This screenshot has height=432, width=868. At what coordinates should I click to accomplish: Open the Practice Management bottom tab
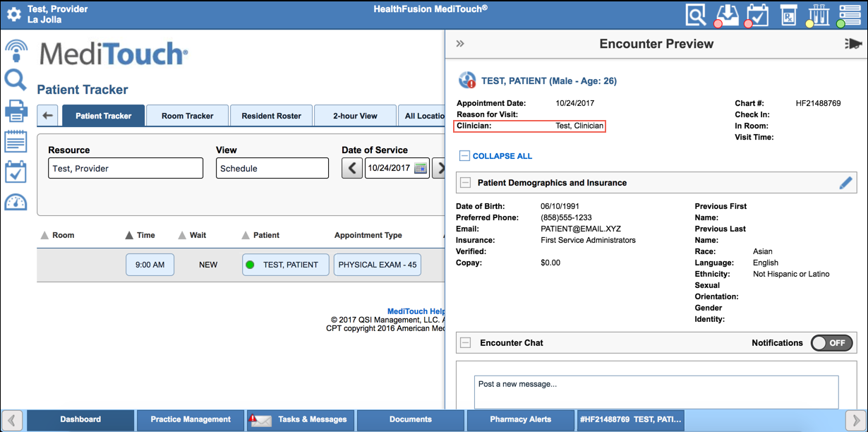tap(191, 419)
